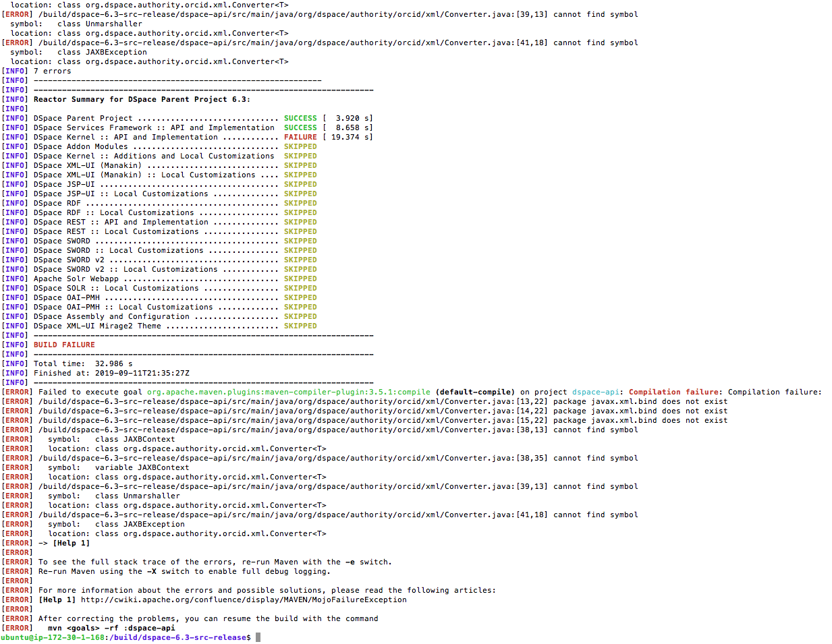The height and width of the screenshot is (644, 832).
Task: Click the green maven-compiler-plugin:3.5.1:compile goal text
Action: (289, 392)
